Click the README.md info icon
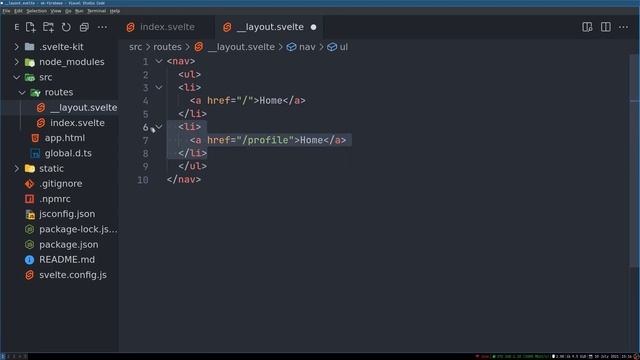This screenshot has height=360, width=640. pyautogui.click(x=29, y=260)
